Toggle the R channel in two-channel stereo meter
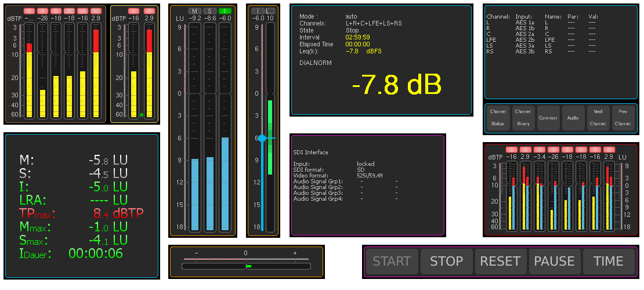The height and width of the screenshot is (290, 644). (x=149, y=11)
